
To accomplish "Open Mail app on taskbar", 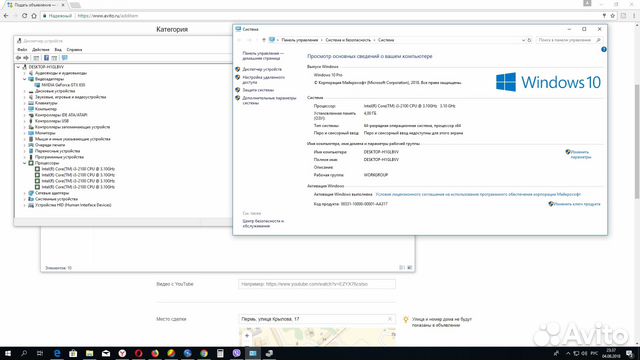I will [x=106, y=353].
